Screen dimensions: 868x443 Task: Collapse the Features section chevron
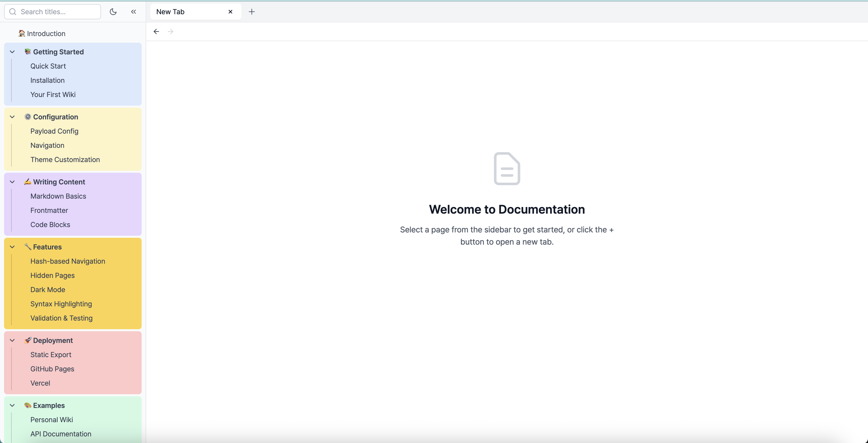[x=12, y=247]
